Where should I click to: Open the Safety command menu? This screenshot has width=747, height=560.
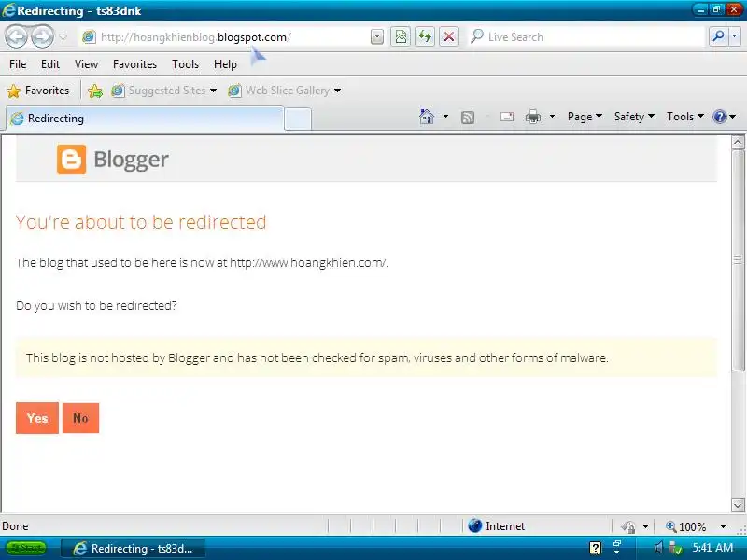click(634, 117)
